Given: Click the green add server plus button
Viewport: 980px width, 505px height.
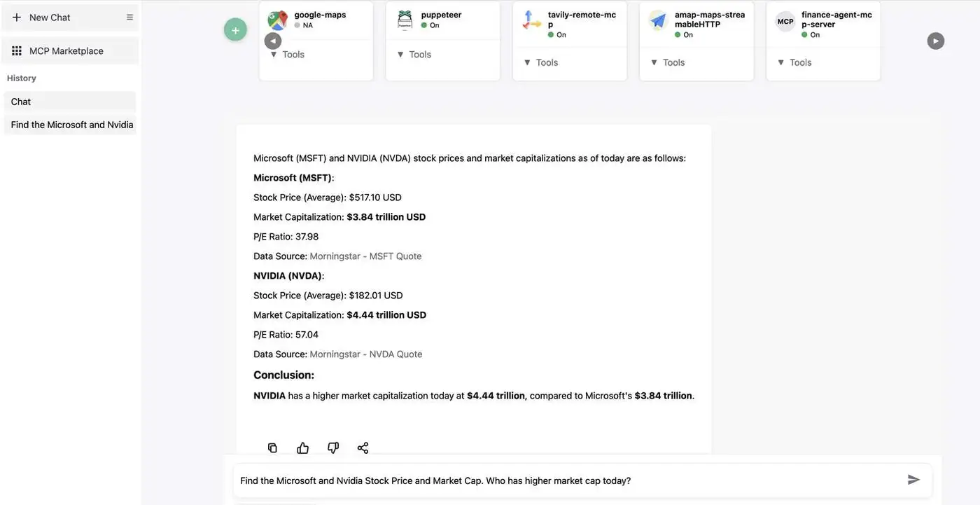Looking at the screenshot, I should tap(235, 30).
